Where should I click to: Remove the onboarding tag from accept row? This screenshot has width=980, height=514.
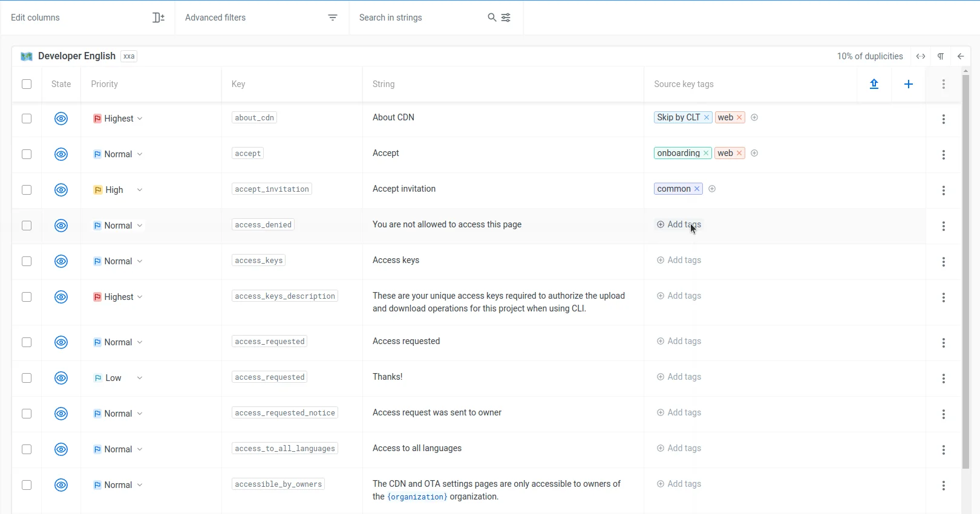706,154
